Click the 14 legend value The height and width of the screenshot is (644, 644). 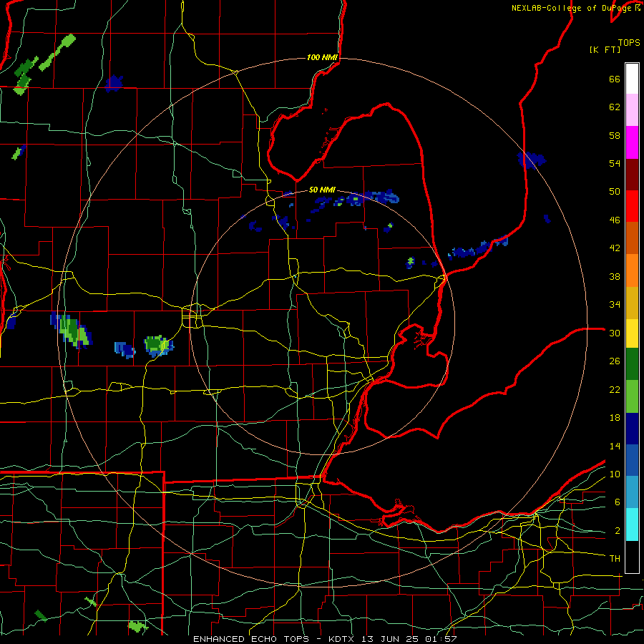pyautogui.click(x=615, y=446)
